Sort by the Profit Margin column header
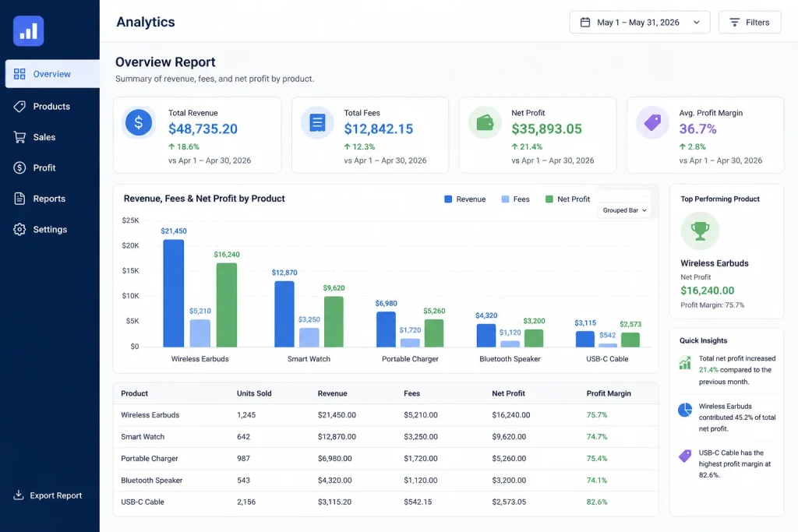 (x=609, y=393)
